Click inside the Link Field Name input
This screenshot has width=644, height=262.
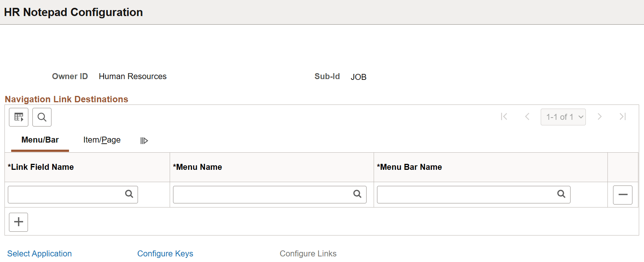tap(67, 194)
